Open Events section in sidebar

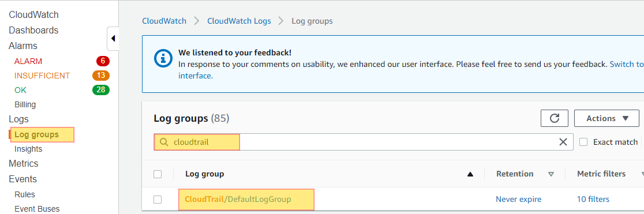23,179
